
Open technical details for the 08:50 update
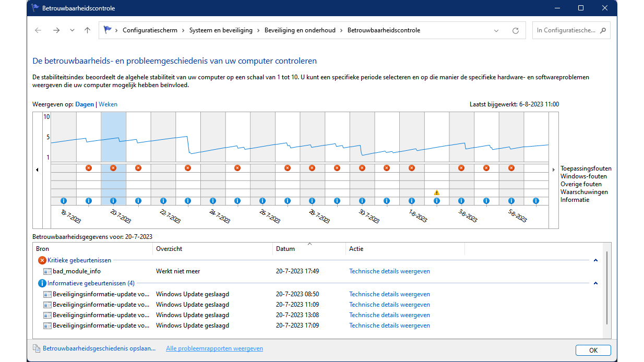(389, 294)
